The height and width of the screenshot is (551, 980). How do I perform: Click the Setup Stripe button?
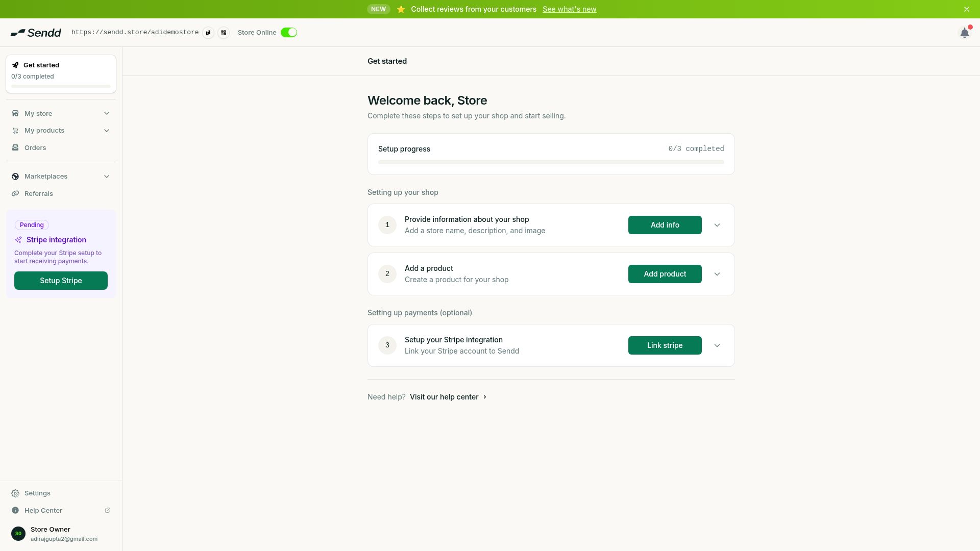61,281
